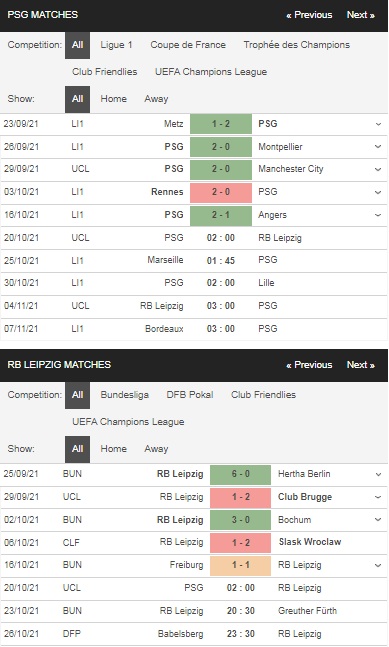This screenshot has height=647, width=389.
Task: Show only PSG Away matches
Action: coord(156,99)
